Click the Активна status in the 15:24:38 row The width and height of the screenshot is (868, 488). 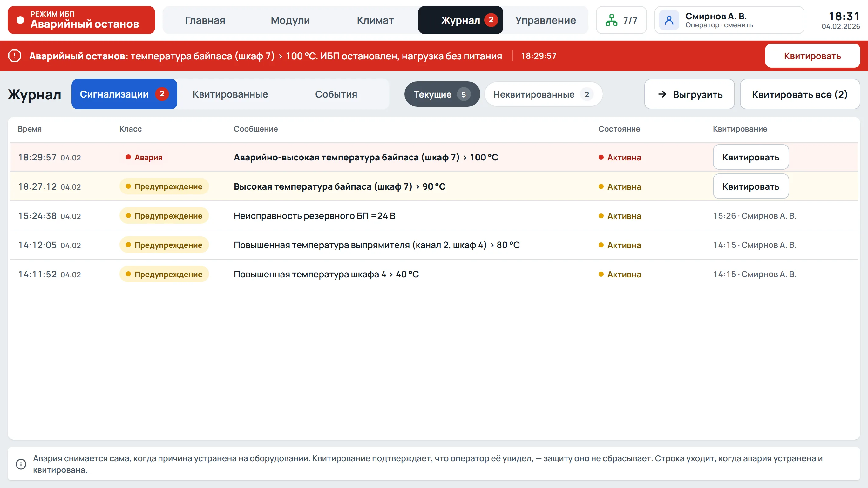click(620, 216)
